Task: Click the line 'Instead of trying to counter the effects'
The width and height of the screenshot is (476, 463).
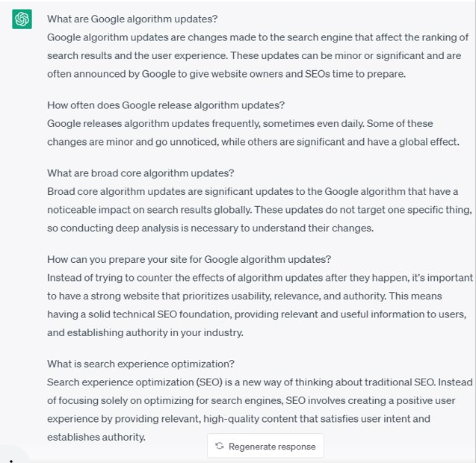Action: click(260, 278)
